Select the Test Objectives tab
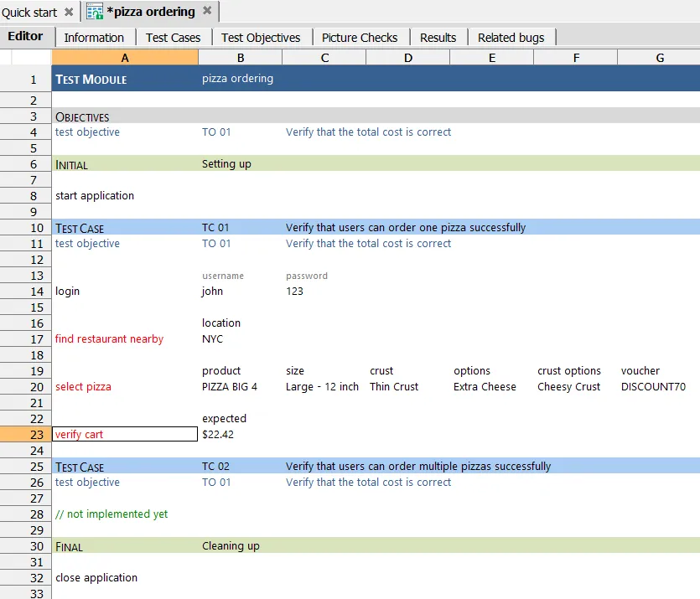 (x=262, y=37)
